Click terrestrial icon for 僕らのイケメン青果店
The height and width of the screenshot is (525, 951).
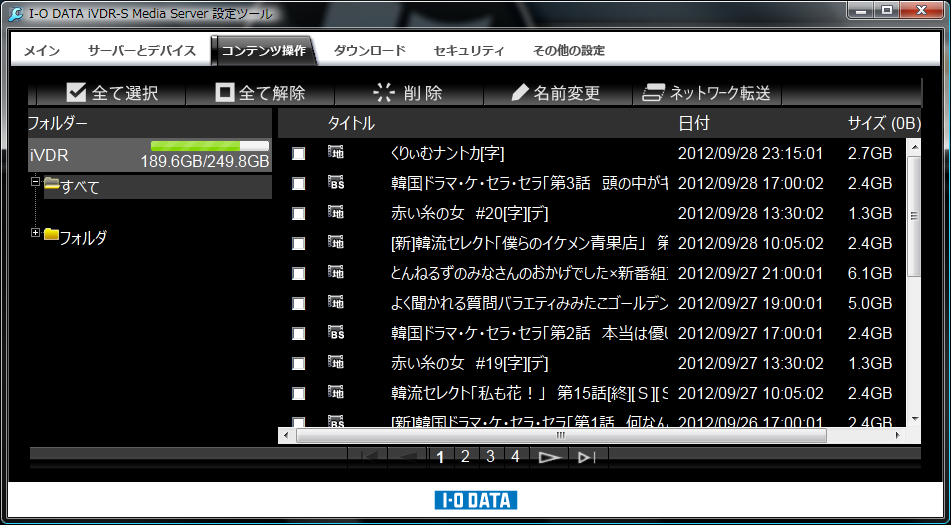point(335,241)
